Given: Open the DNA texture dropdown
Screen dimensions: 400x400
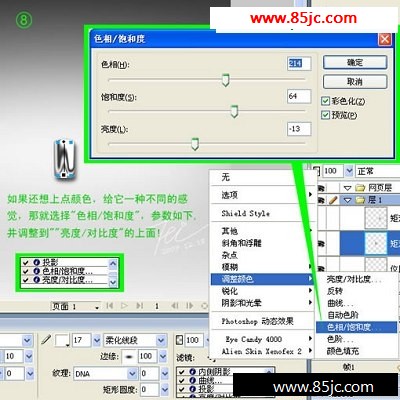Looking at the screenshot, I should click(132, 374).
